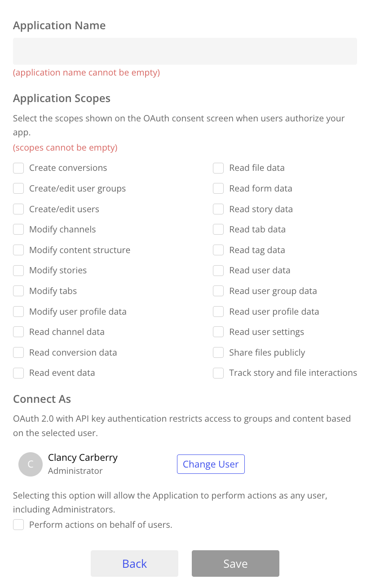371x588 pixels.
Task: Click Clancy Carberry's avatar icon
Action: click(x=30, y=464)
